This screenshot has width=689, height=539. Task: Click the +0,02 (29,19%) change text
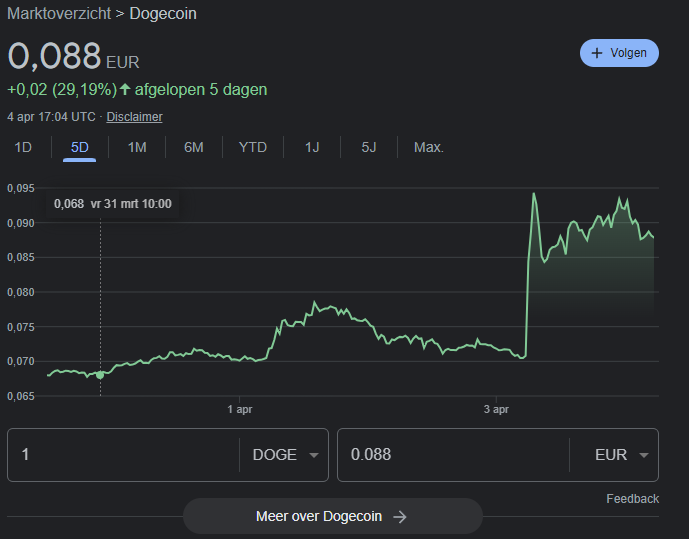coord(62,90)
